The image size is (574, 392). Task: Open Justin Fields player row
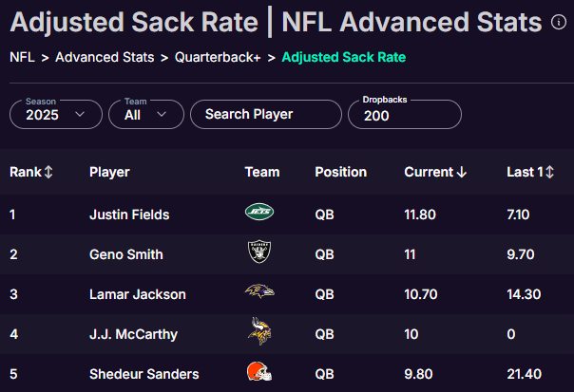pyautogui.click(x=287, y=215)
